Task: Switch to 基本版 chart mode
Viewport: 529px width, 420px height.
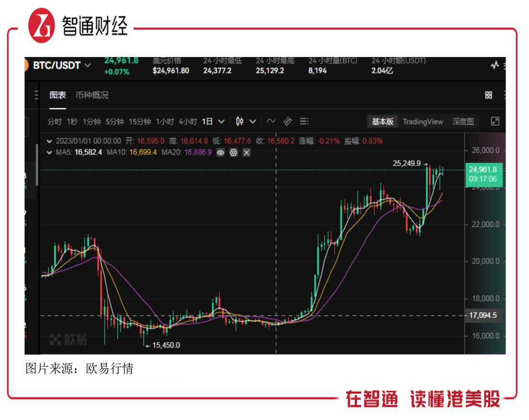Action: pos(383,122)
